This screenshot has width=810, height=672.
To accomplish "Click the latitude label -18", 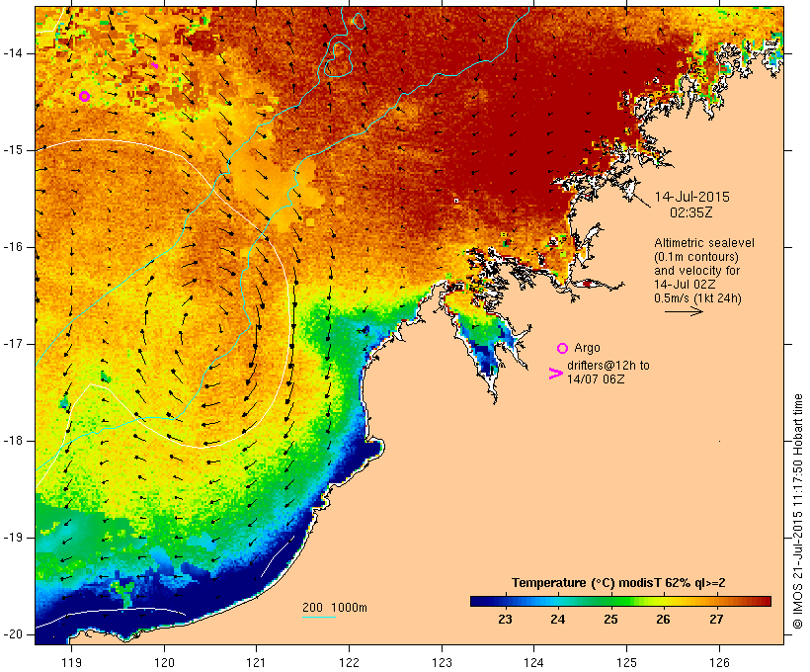I will [13, 441].
